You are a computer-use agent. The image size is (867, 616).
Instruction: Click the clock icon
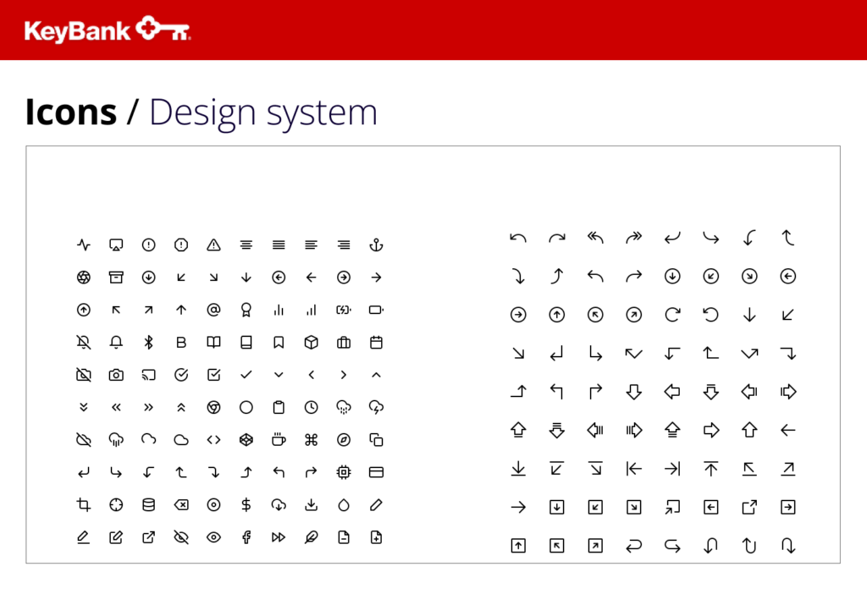[x=312, y=408]
